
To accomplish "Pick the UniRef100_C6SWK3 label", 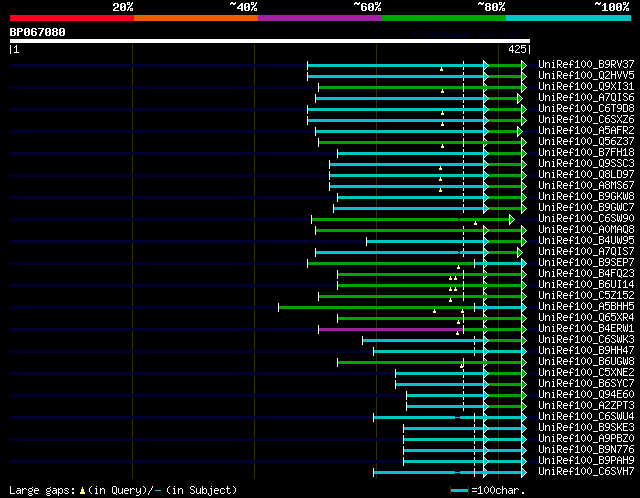I will click(x=586, y=340).
